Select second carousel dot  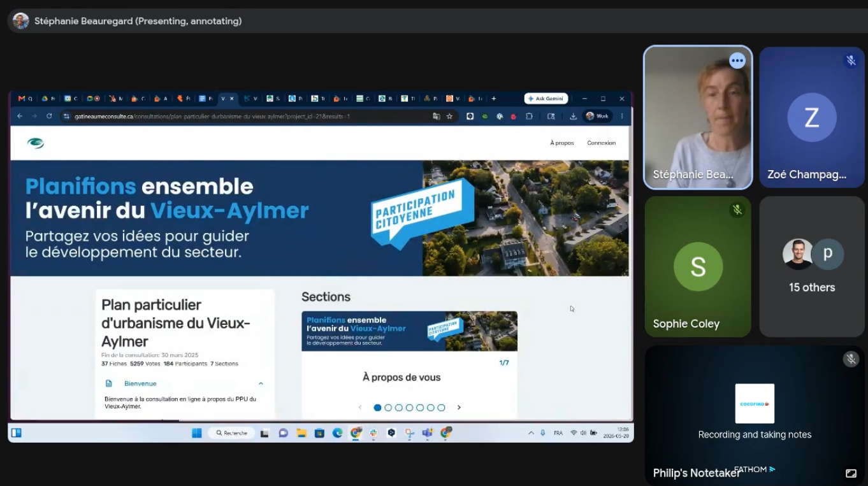(388, 408)
